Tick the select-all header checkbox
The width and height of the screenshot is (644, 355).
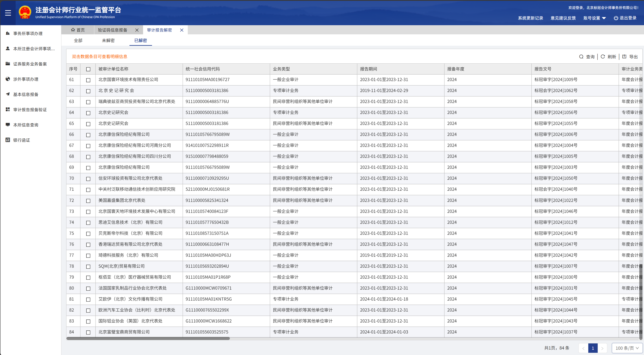pos(88,69)
